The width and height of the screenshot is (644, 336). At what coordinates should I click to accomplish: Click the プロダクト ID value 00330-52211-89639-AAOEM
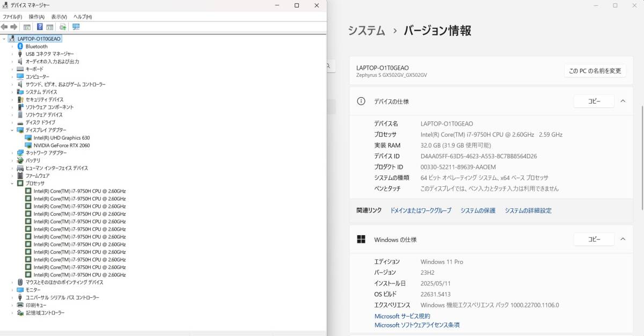[458, 167]
